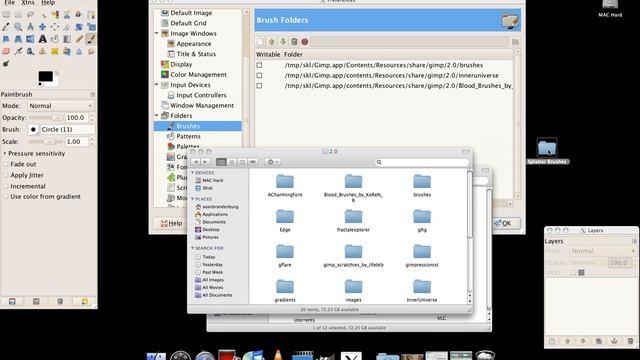Viewport: 640px width, 360px height.
Task: Open the brush preview button
Action: [33, 130]
